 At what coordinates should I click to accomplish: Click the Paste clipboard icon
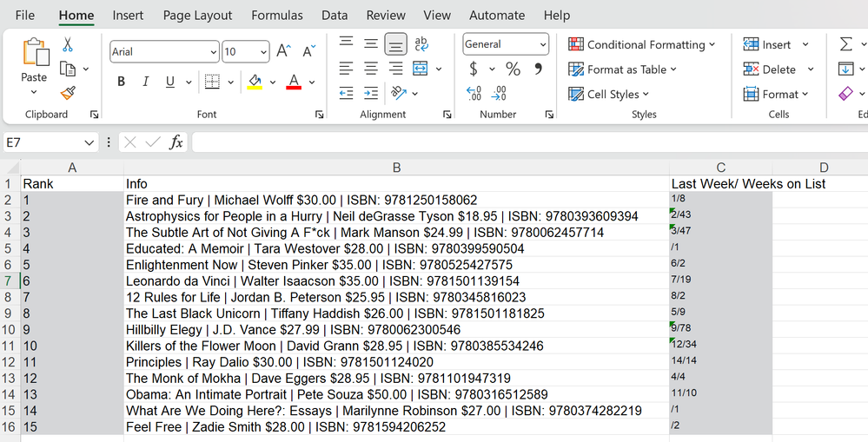point(35,53)
